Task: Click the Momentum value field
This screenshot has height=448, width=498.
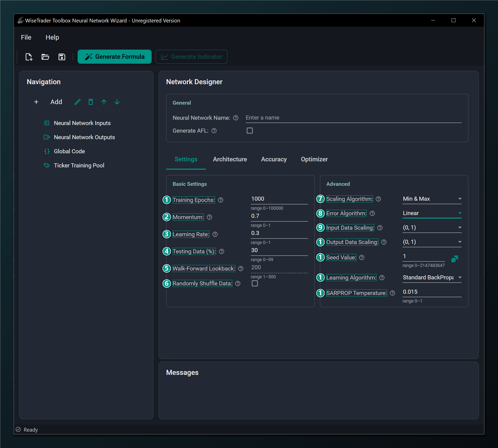Action: [279, 216]
